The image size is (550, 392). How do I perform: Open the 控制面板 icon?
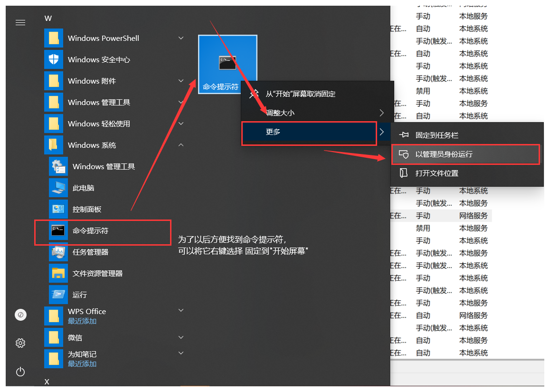pos(58,209)
